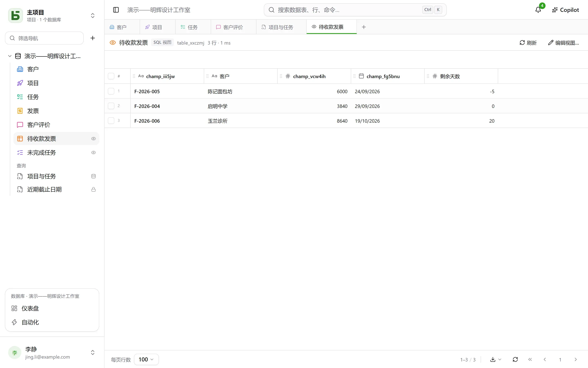Open the notifications bell
588x368 pixels.
point(538,10)
